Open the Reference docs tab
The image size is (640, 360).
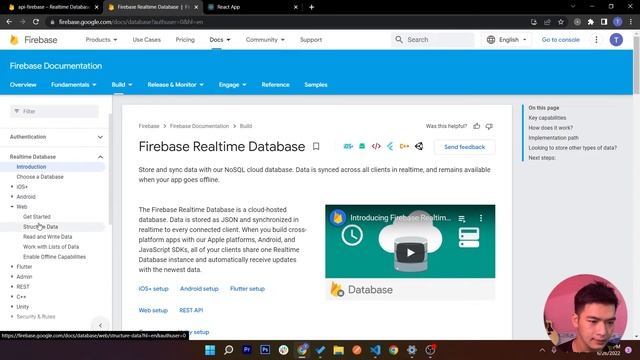[x=276, y=84]
